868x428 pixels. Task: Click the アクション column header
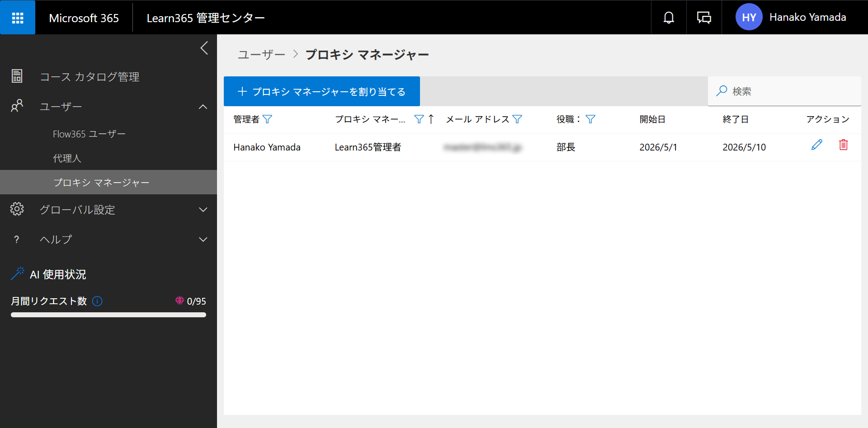pos(828,119)
